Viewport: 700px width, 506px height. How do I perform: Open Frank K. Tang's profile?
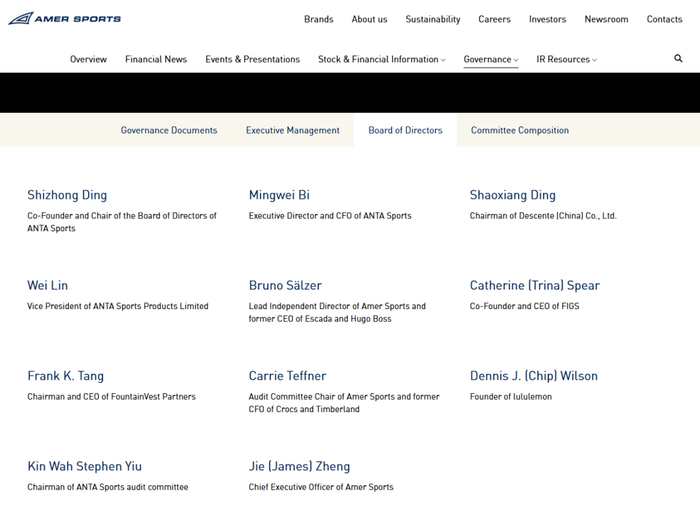point(66,376)
